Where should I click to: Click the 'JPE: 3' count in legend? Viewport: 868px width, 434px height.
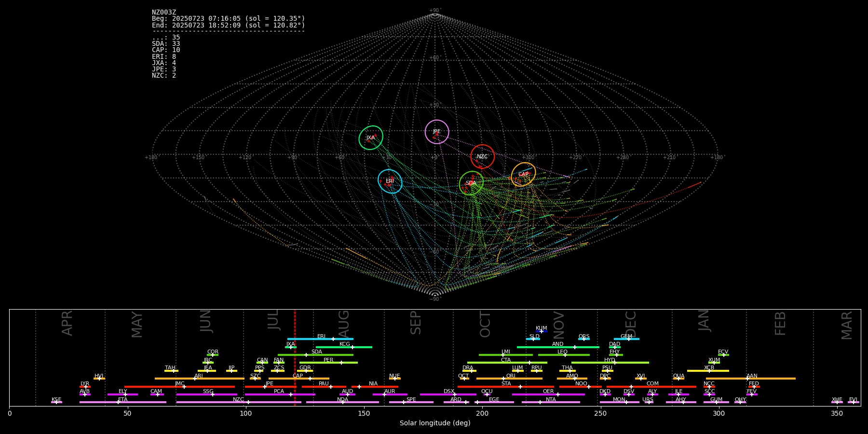(164, 69)
